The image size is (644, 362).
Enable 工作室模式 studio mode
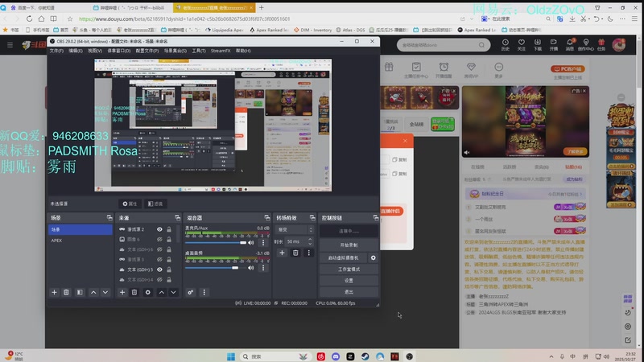click(349, 269)
